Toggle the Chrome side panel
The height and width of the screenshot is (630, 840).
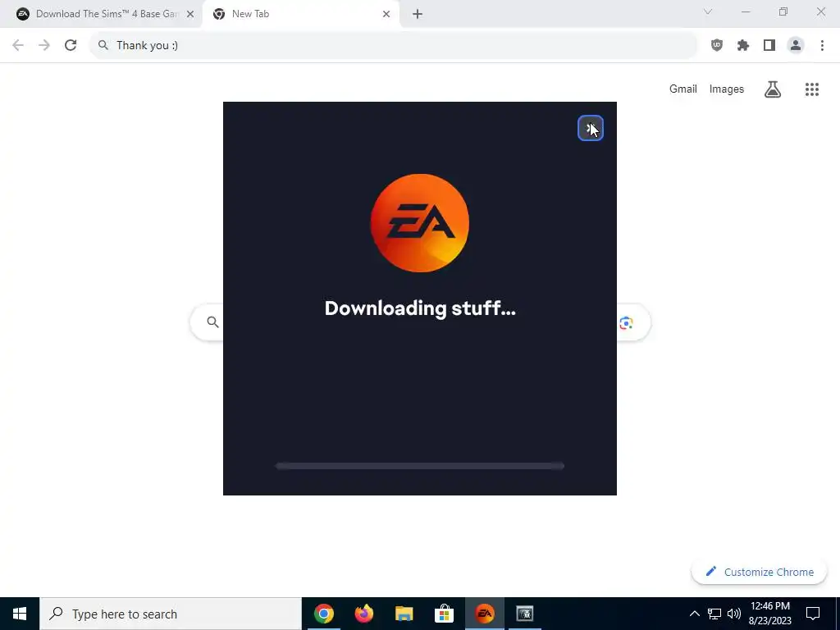[x=769, y=45]
